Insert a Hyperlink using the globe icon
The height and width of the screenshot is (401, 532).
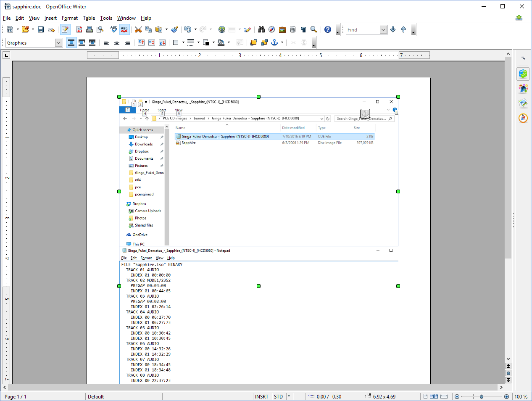(222, 29)
